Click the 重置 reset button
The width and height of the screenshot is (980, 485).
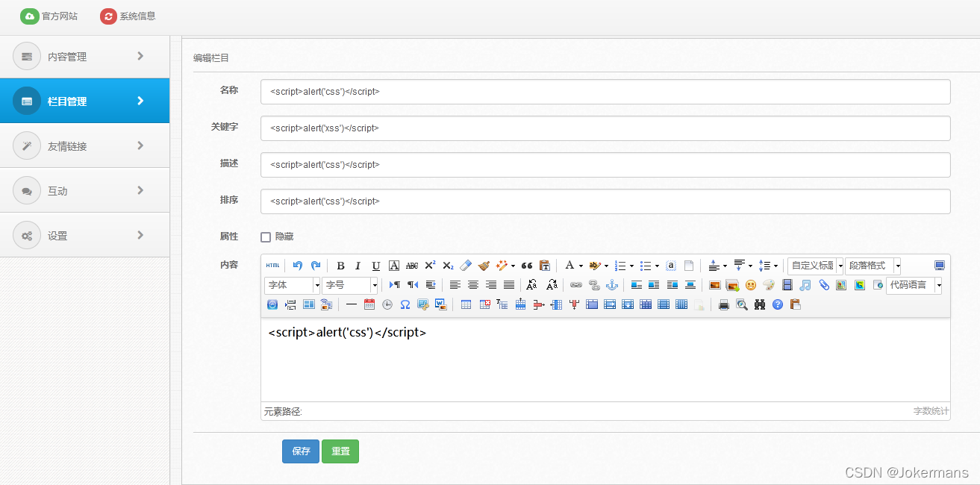pyautogui.click(x=340, y=451)
